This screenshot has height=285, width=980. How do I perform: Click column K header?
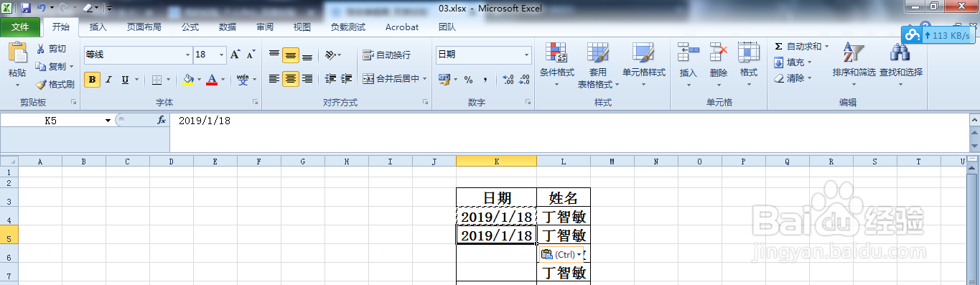coord(496,162)
